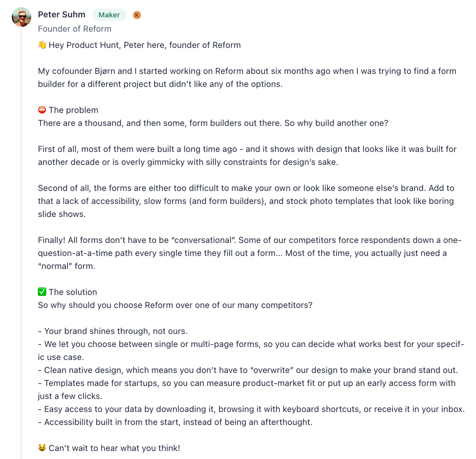Click the waving hand emoji

tap(42, 45)
